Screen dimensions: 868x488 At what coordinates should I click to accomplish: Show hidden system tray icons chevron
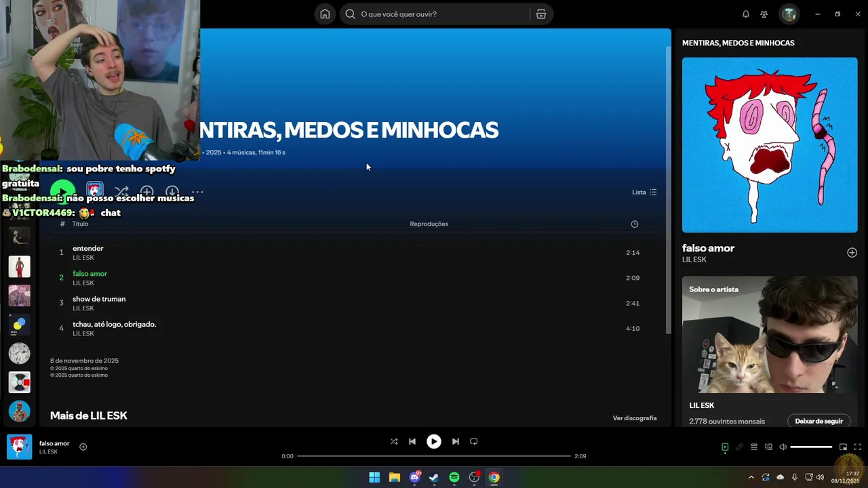click(751, 477)
